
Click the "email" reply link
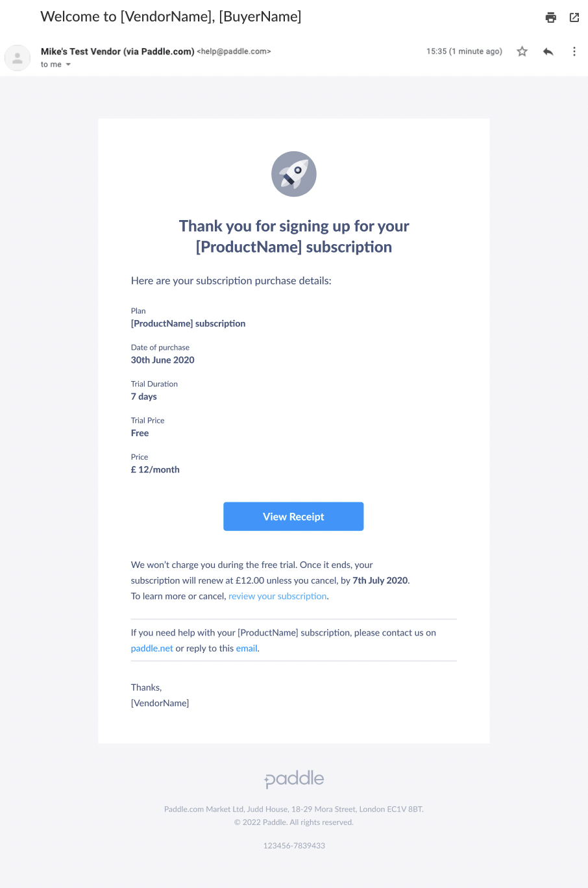point(247,648)
